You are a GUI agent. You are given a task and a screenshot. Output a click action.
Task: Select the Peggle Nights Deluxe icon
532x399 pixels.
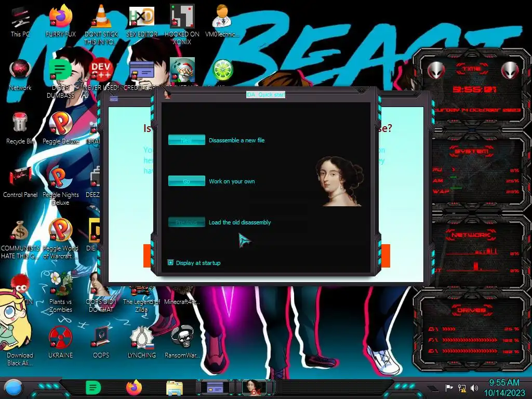tap(61, 185)
